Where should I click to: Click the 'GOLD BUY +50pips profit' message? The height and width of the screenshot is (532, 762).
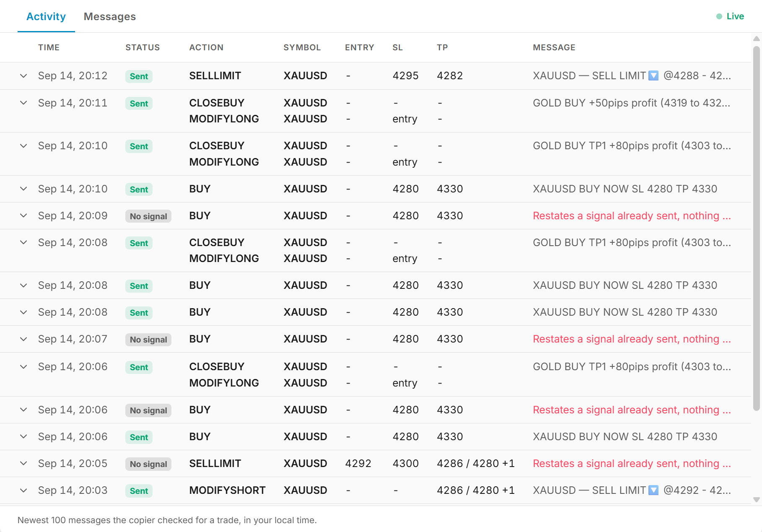(x=631, y=103)
